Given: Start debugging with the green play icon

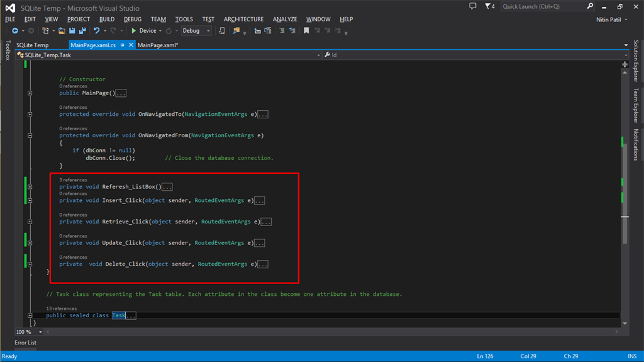Looking at the screenshot, I should [x=133, y=31].
